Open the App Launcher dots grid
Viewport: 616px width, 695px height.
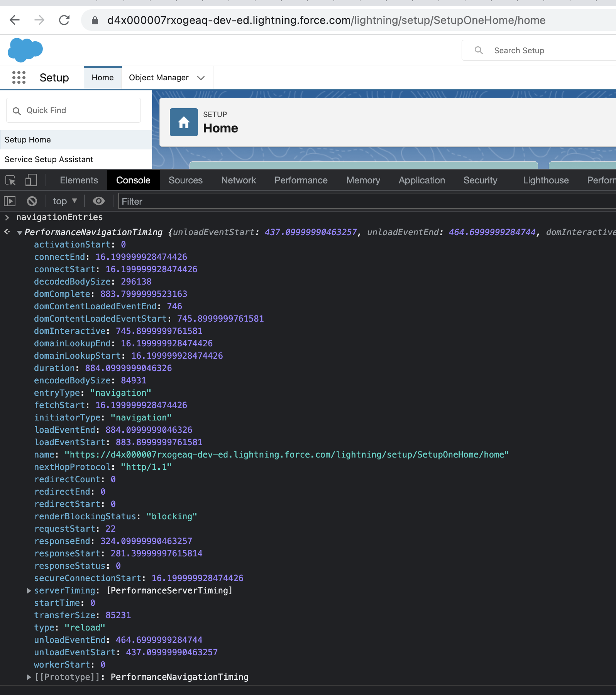tap(19, 78)
